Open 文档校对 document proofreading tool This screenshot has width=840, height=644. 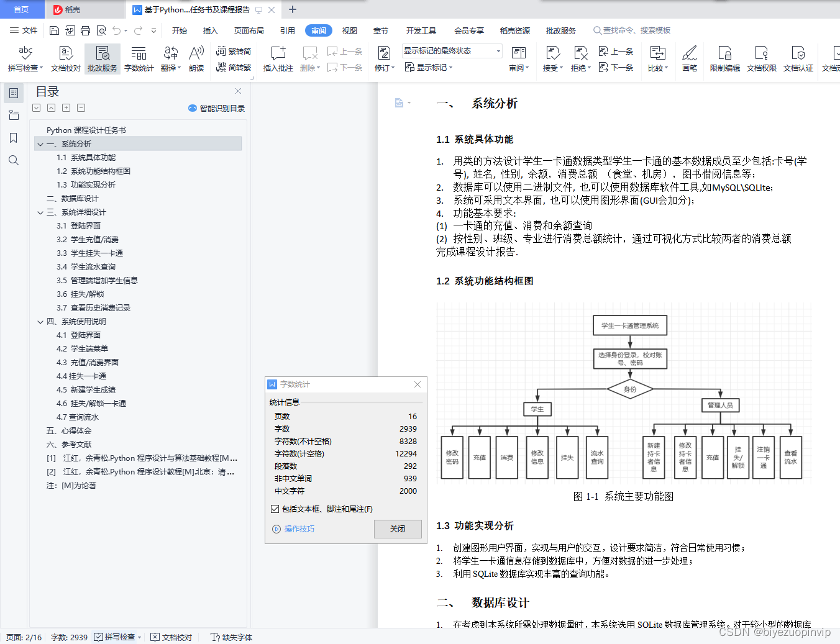pos(66,59)
